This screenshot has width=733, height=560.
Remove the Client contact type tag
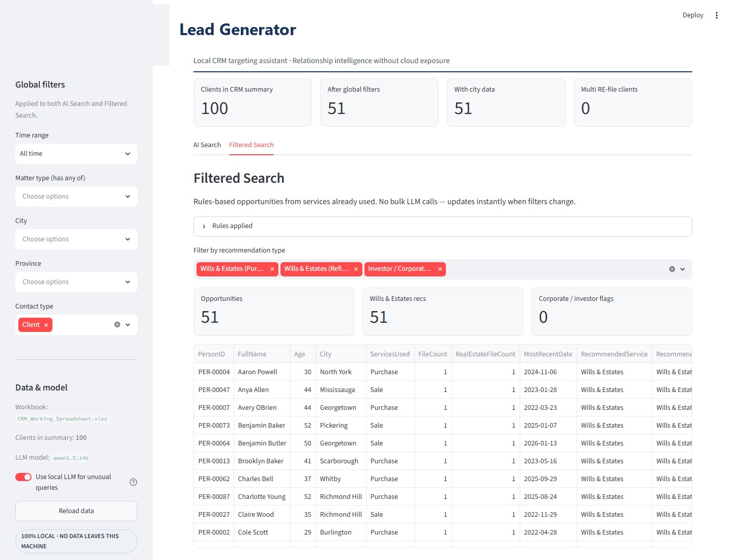(46, 325)
